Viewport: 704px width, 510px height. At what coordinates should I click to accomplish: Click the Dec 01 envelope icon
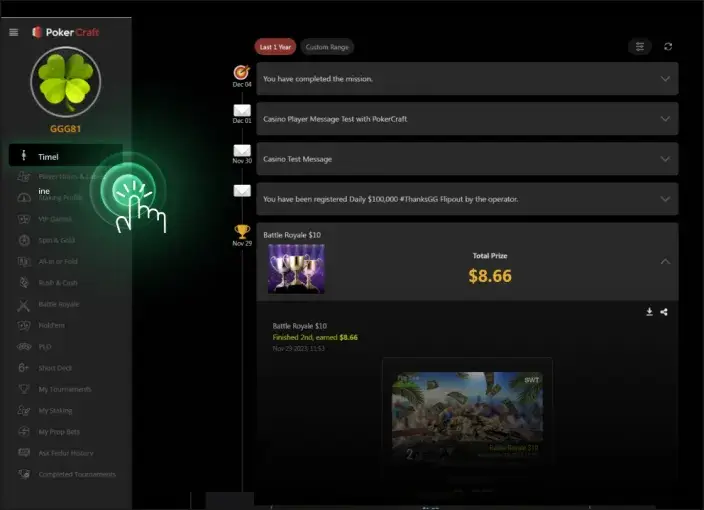(x=242, y=110)
